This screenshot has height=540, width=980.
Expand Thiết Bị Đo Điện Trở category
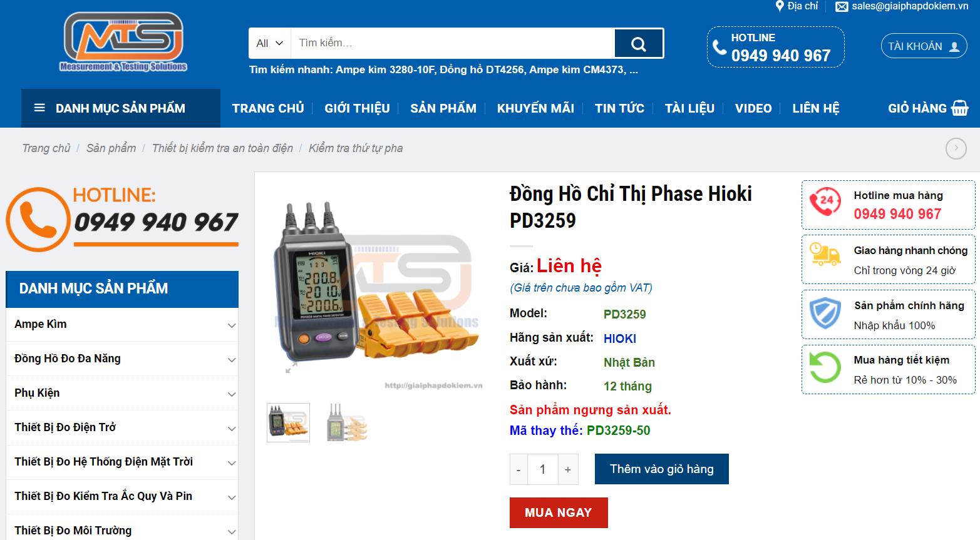pyautogui.click(x=231, y=428)
